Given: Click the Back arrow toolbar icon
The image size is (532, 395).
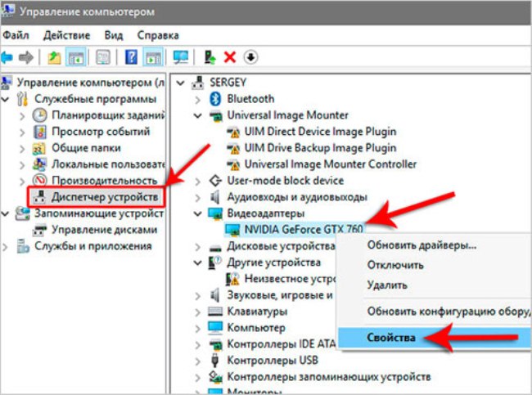Looking at the screenshot, I should click(x=8, y=57).
